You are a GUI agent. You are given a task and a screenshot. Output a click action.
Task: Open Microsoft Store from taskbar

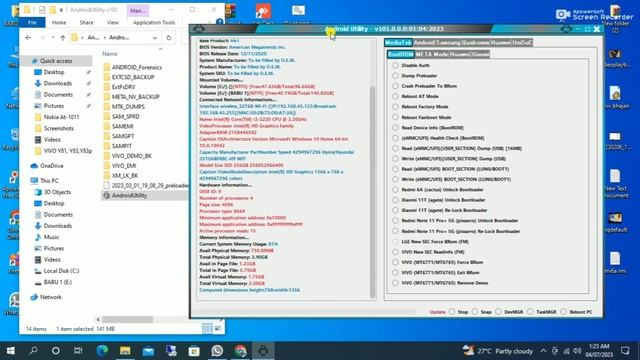pyautogui.click(x=194, y=351)
